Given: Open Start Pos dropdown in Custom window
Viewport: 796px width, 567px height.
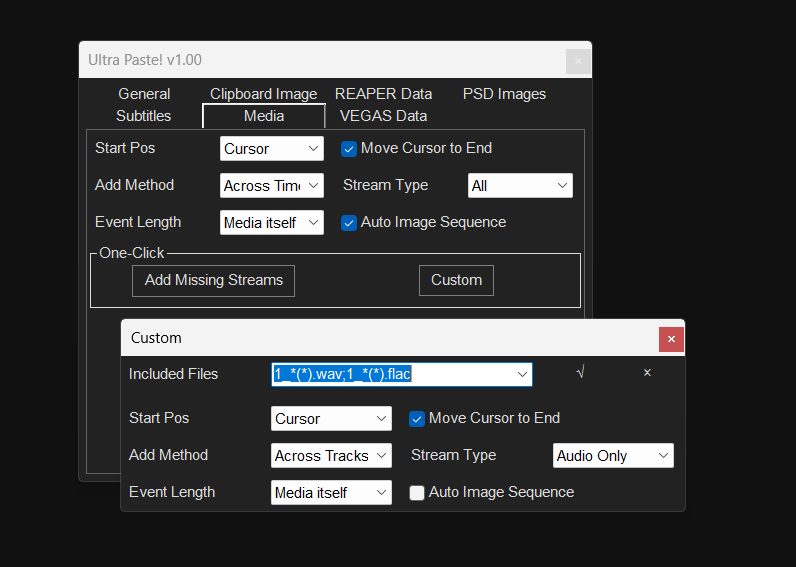Looking at the screenshot, I should (331, 419).
